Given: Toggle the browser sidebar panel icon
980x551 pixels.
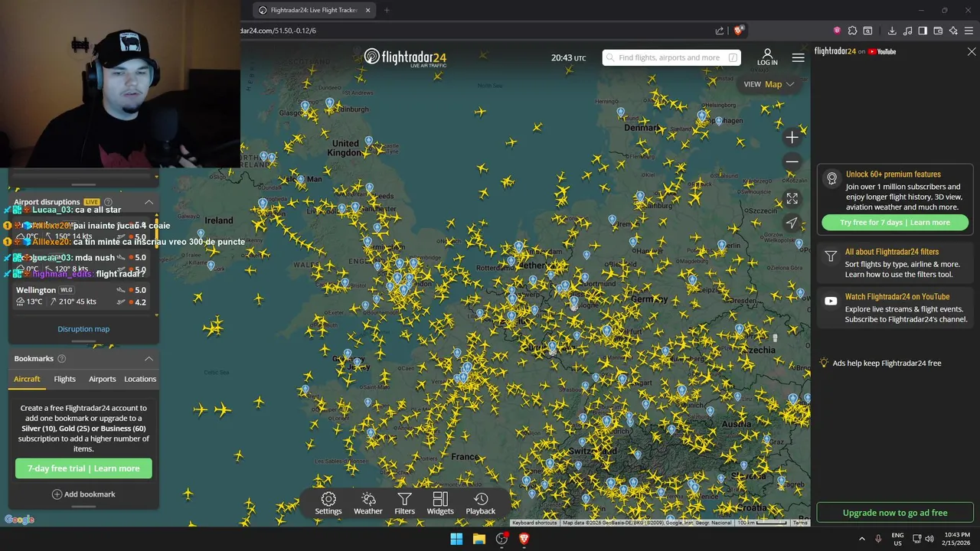Looking at the screenshot, I should coord(923,31).
